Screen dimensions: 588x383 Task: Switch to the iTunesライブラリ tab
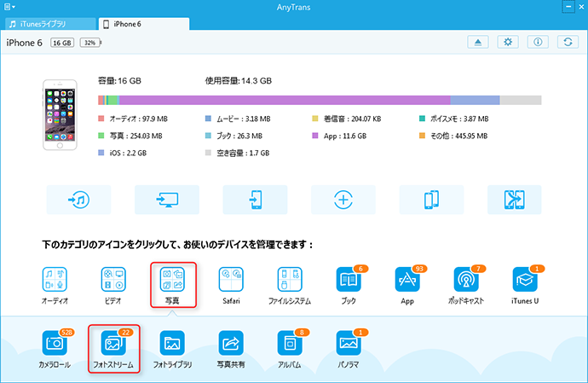pyautogui.click(x=50, y=24)
